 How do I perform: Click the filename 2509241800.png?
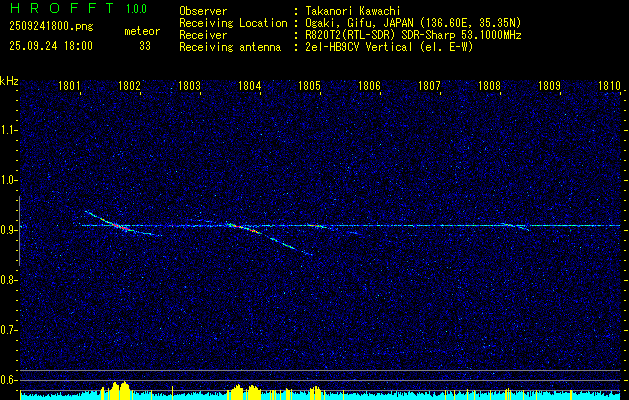click(51, 27)
